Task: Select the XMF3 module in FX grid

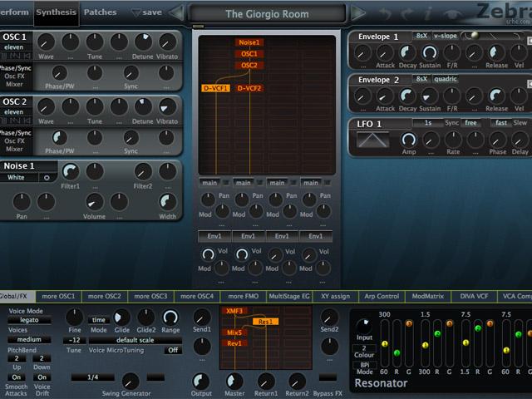Action: pyautogui.click(x=234, y=311)
